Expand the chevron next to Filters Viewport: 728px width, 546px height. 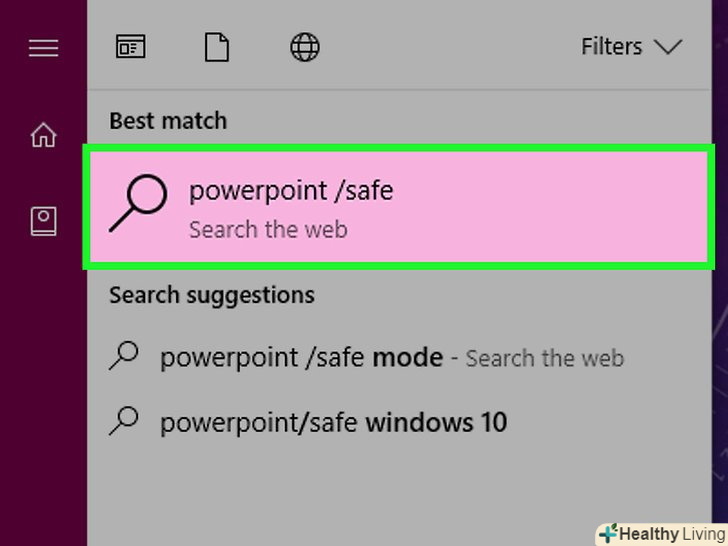[x=667, y=47]
